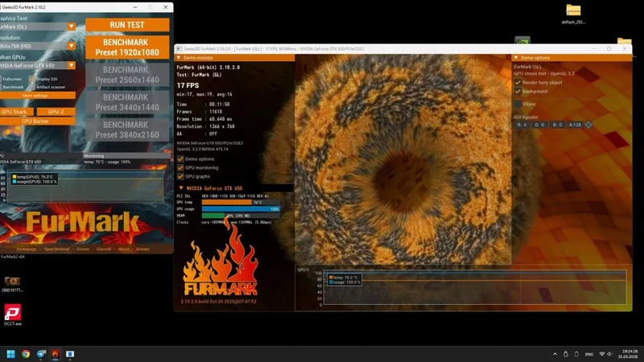
Task: Toggle the Demo options checkbox in monitor
Action: coord(180,158)
